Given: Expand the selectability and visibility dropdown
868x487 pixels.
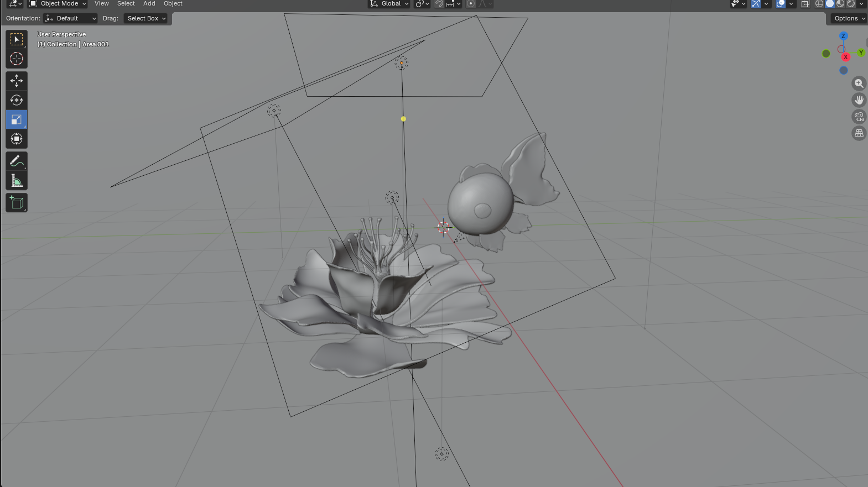Looking at the screenshot, I should pyautogui.click(x=739, y=4).
